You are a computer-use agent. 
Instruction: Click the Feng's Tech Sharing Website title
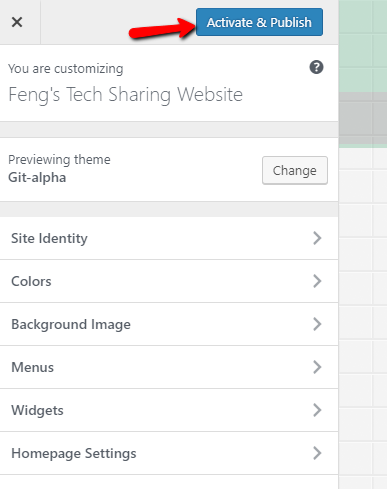(125, 95)
